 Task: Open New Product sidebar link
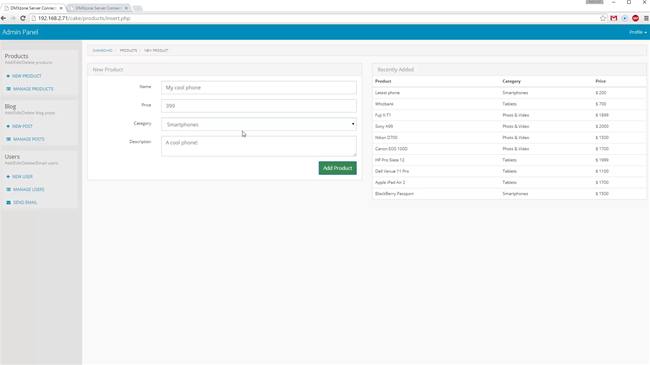pyautogui.click(x=27, y=76)
